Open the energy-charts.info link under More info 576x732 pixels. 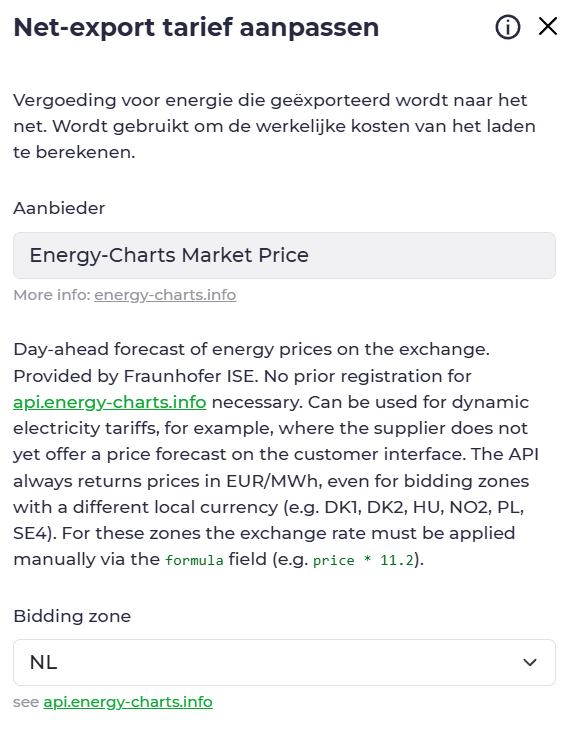point(165,295)
